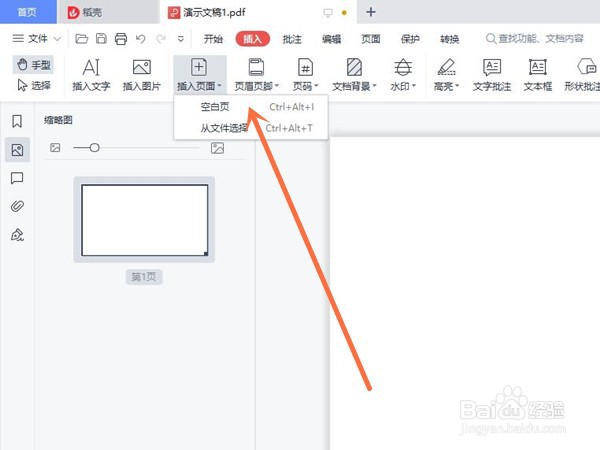Click the redo arrow icon
This screenshot has height=450, width=600.
tap(161, 39)
